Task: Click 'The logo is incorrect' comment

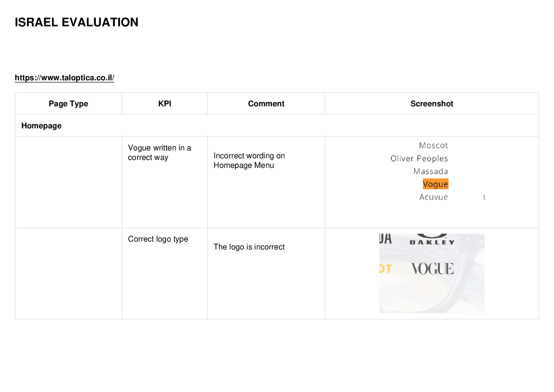Action: click(249, 247)
